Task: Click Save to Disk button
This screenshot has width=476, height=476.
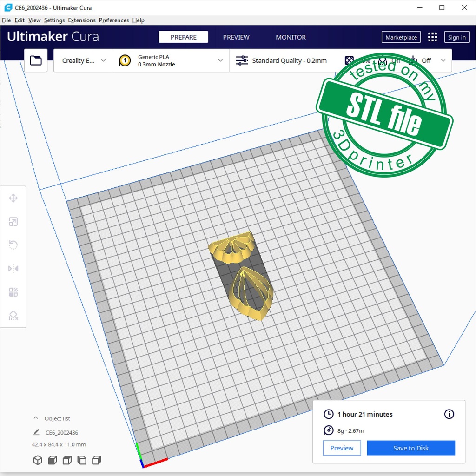Action: coord(410,448)
